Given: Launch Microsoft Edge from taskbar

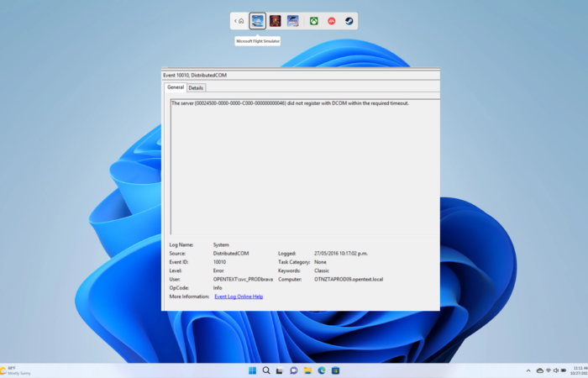Looking at the screenshot, I should click(x=322, y=370).
